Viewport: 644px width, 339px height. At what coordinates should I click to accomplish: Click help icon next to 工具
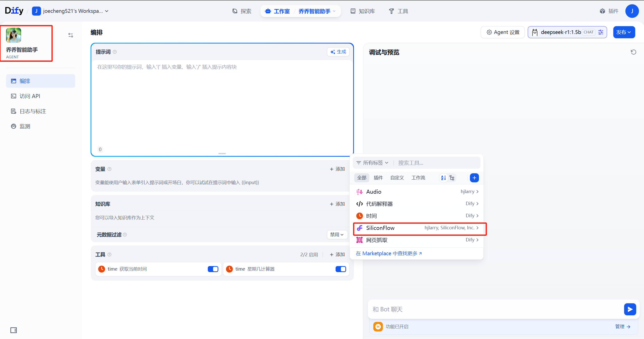click(109, 255)
